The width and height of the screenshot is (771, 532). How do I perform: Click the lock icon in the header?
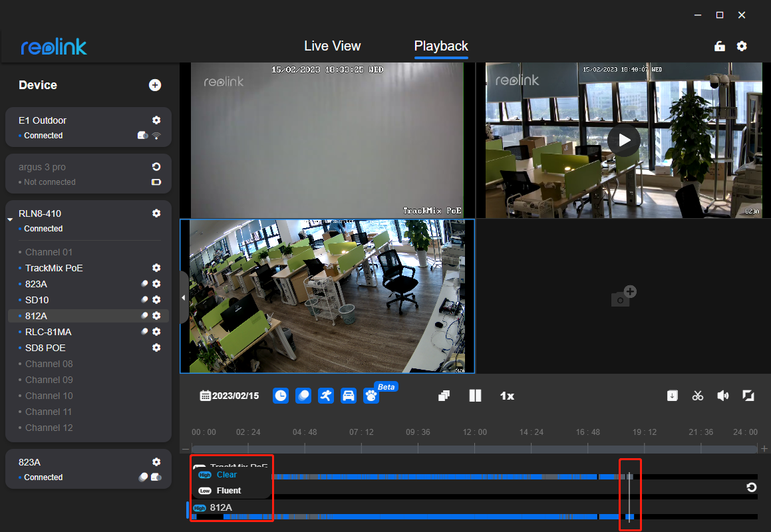(x=719, y=47)
